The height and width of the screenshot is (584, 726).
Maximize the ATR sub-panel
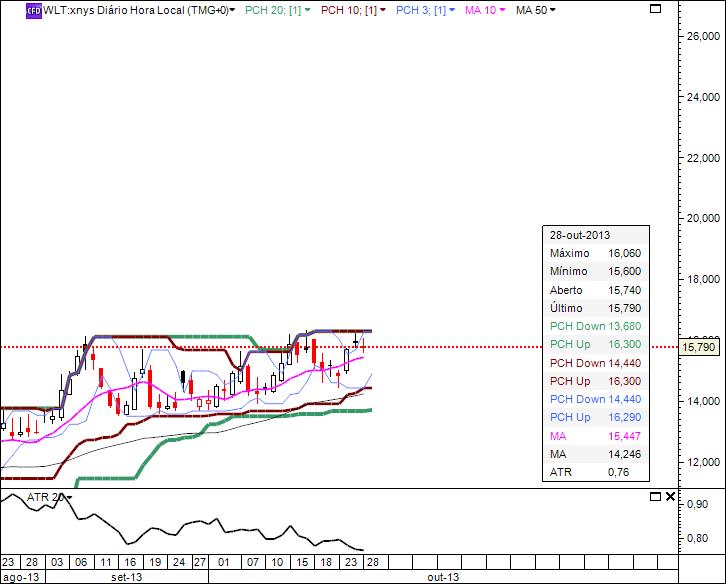(655, 496)
